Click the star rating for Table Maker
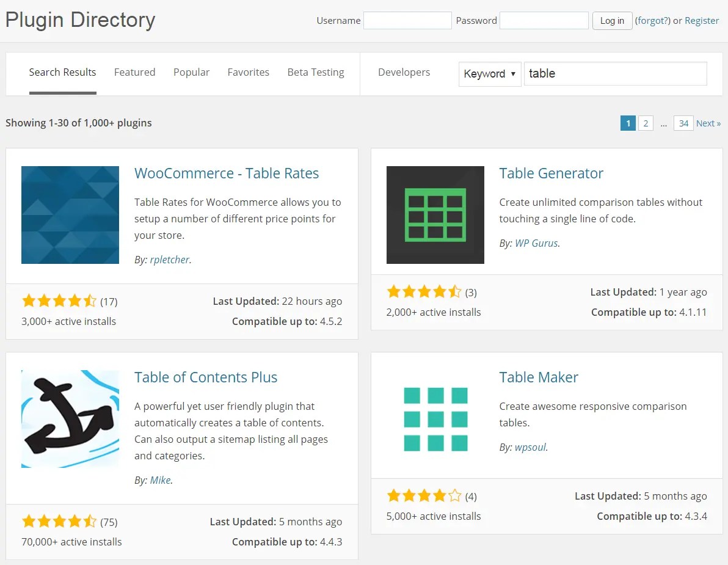This screenshot has height=565, width=728. click(424, 496)
